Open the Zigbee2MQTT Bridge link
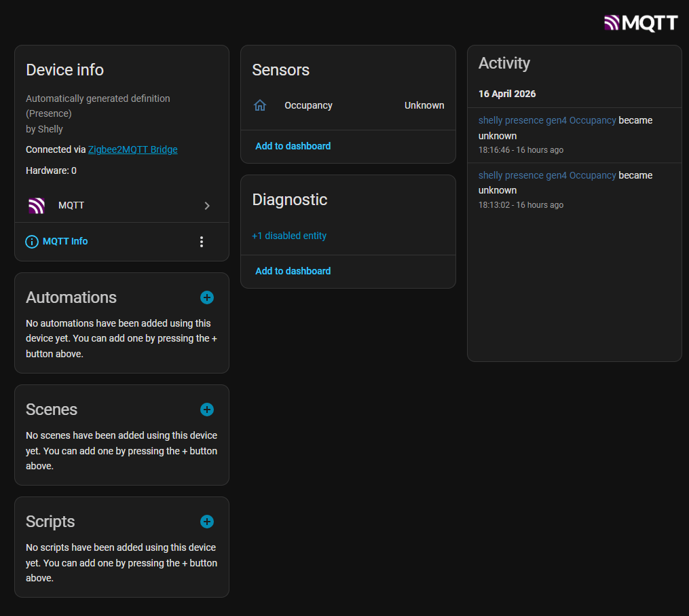The image size is (689, 616). pyautogui.click(x=133, y=149)
